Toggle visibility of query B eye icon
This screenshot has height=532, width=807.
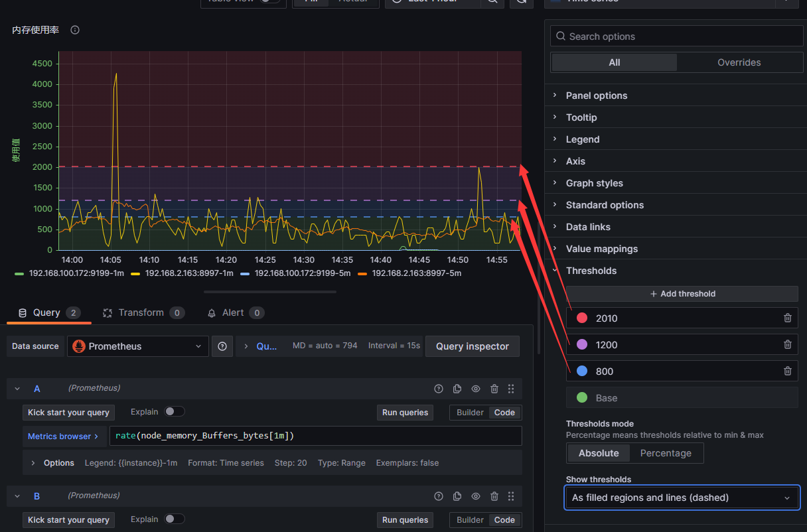coord(476,496)
